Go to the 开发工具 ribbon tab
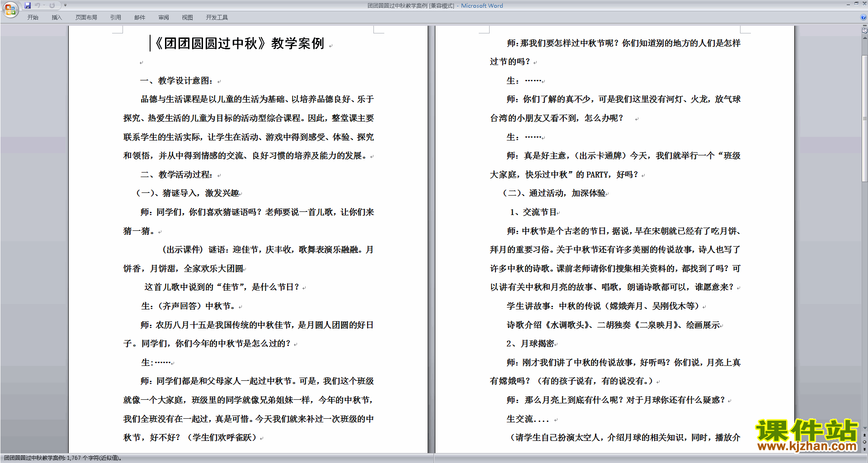 tap(217, 17)
